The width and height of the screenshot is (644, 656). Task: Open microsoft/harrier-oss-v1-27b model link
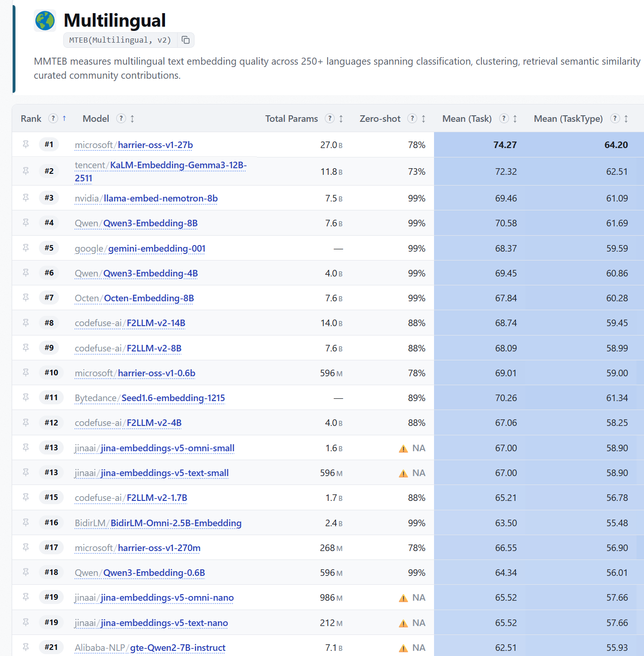pos(134,145)
